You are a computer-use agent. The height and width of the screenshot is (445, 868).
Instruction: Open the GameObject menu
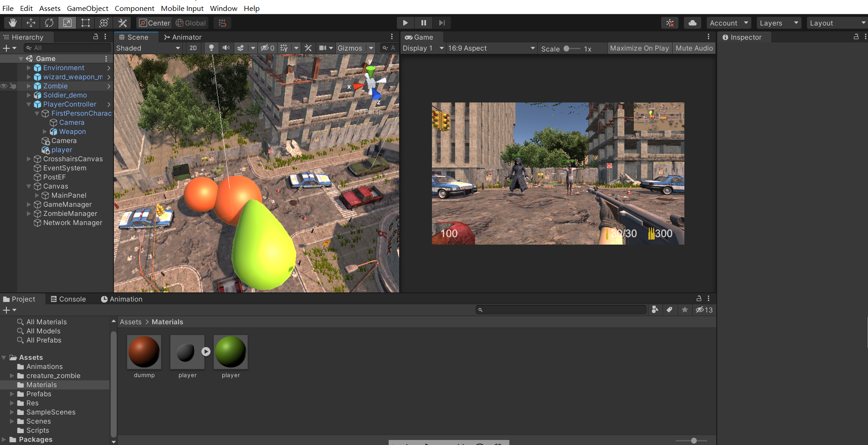[x=87, y=8]
